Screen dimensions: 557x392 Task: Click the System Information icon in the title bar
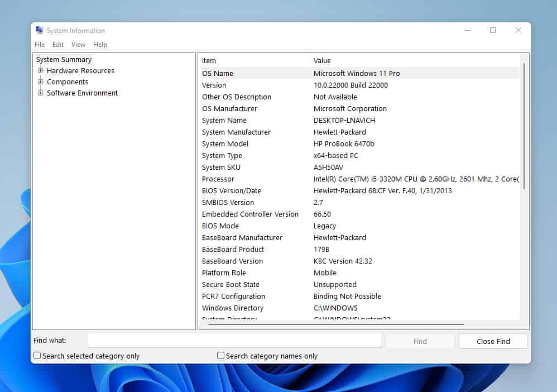[40, 30]
